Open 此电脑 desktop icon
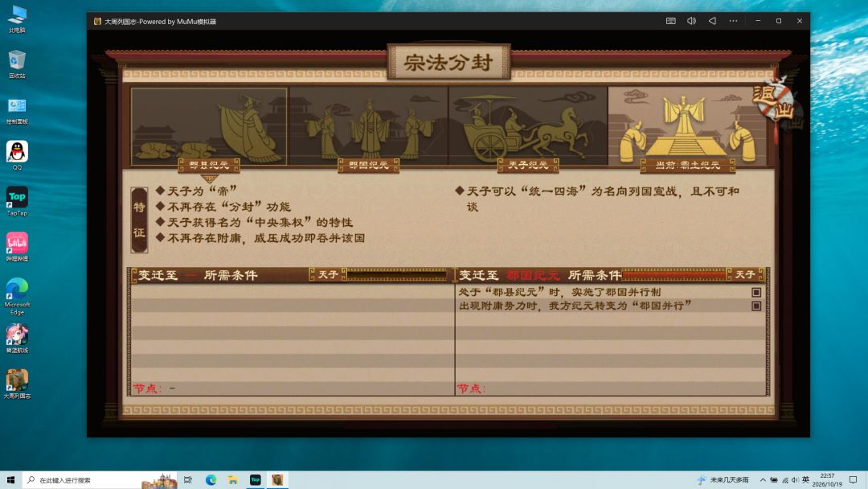This screenshot has width=868, height=489. click(17, 18)
